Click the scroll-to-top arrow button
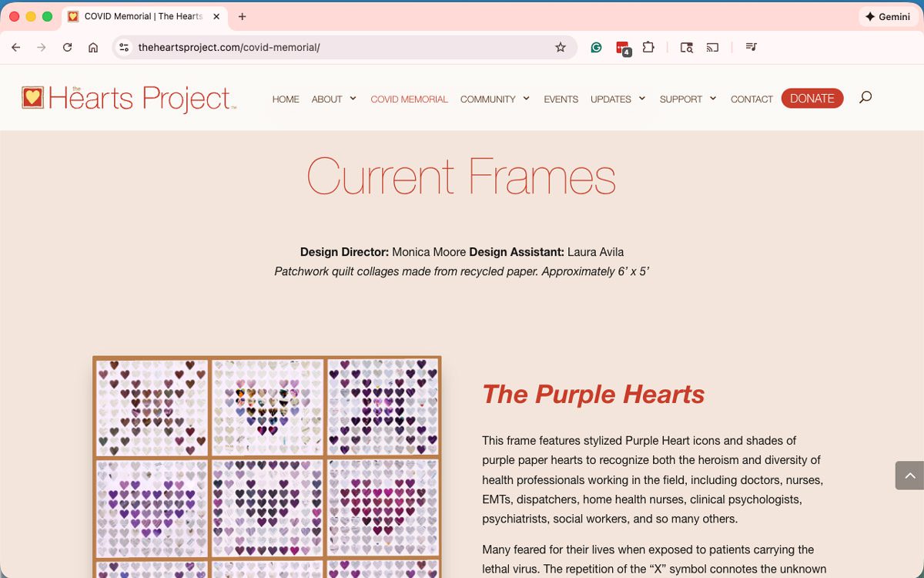 909,476
